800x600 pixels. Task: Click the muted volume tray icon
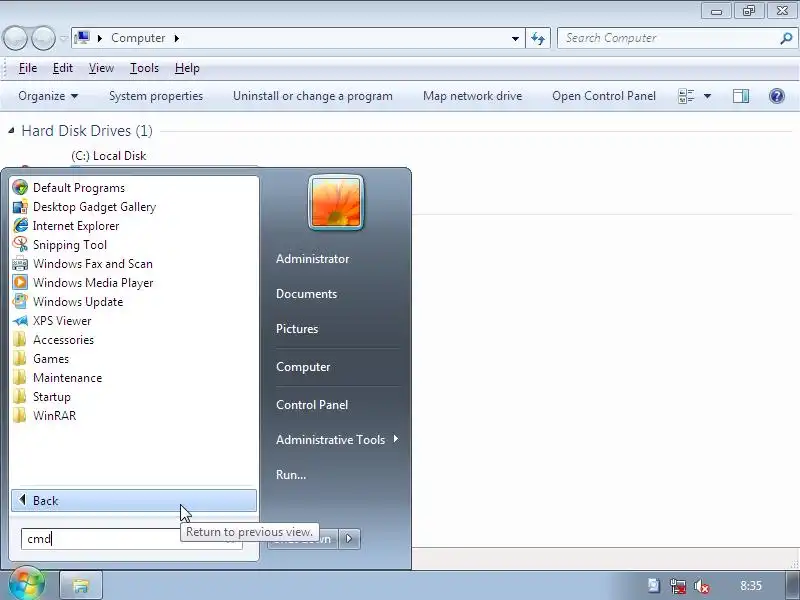pyautogui.click(x=702, y=587)
